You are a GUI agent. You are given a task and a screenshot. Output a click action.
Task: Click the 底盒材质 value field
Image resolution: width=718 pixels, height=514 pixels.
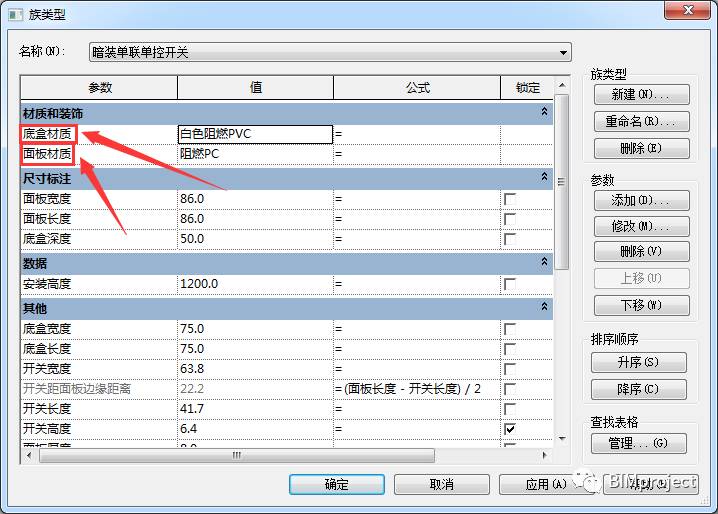point(255,134)
